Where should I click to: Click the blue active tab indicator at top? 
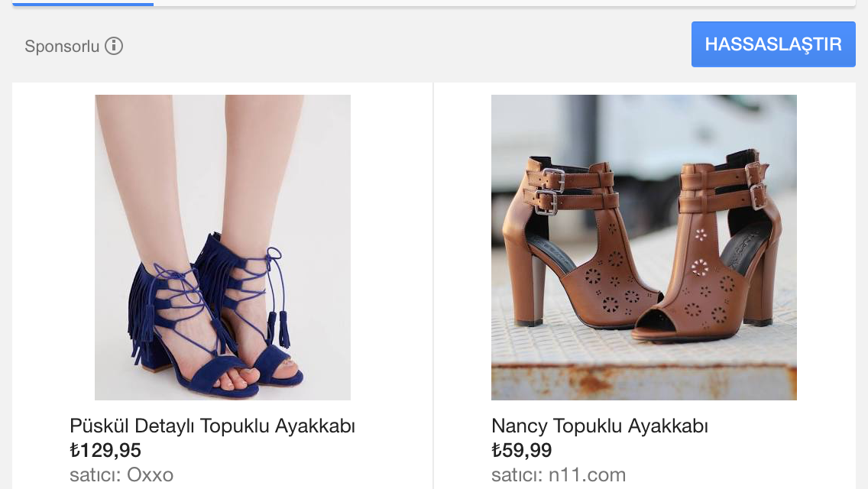click(x=83, y=4)
